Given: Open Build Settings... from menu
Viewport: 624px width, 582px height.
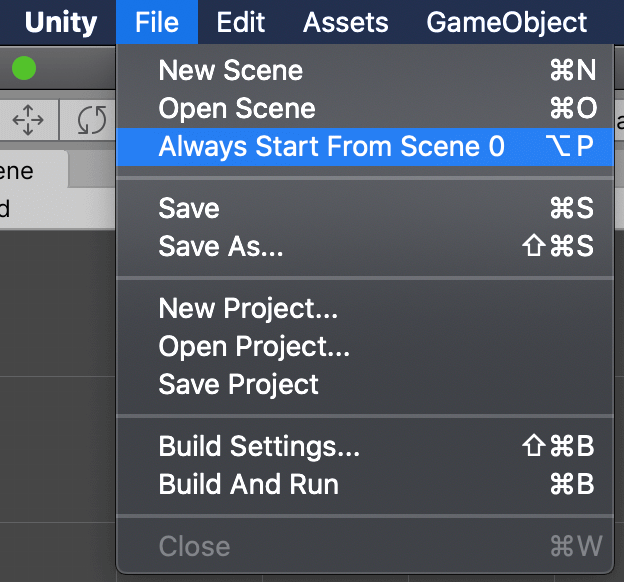Looking at the screenshot, I should pyautogui.click(x=365, y=446).
